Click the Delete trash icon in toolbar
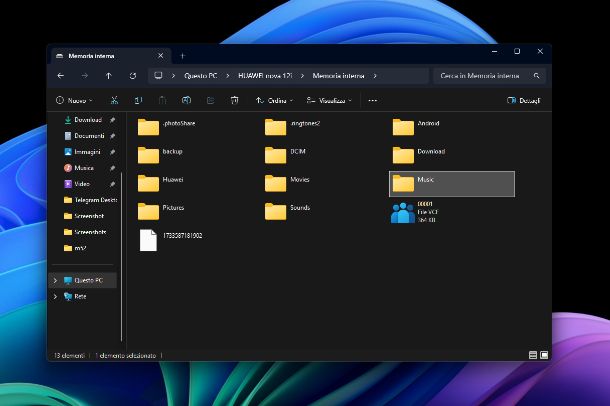The image size is (610, 406). pyautogui.click(x=234, y=100)
